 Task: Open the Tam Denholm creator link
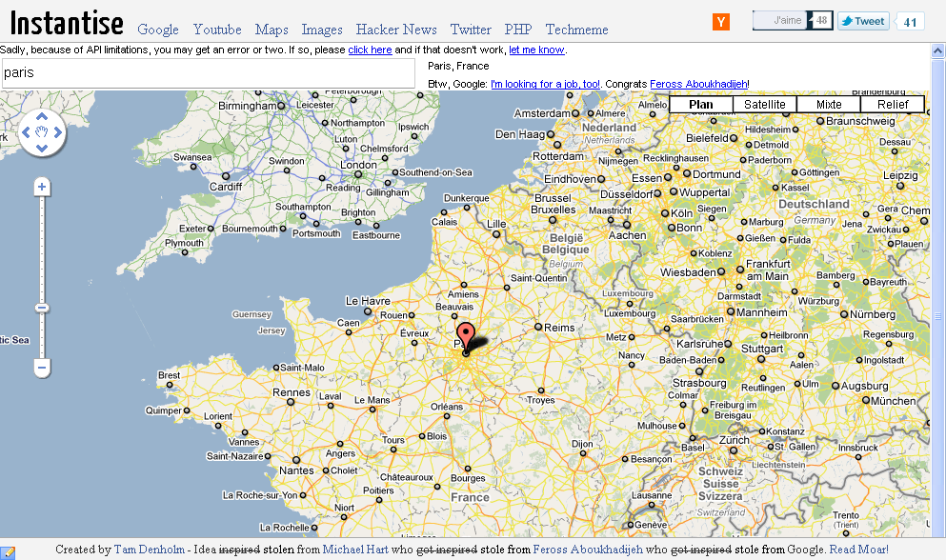[x=149, y=550]
